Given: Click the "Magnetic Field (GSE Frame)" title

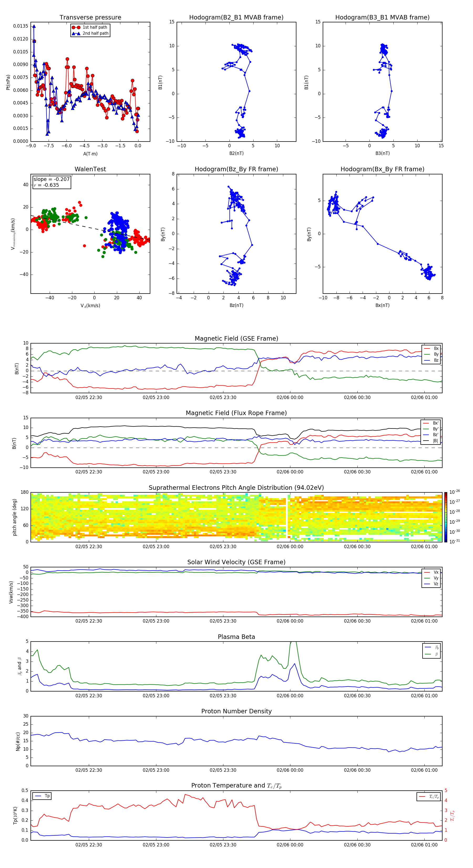Looking at the screenshot, I should pyautogui.click(x=236, y=339).
